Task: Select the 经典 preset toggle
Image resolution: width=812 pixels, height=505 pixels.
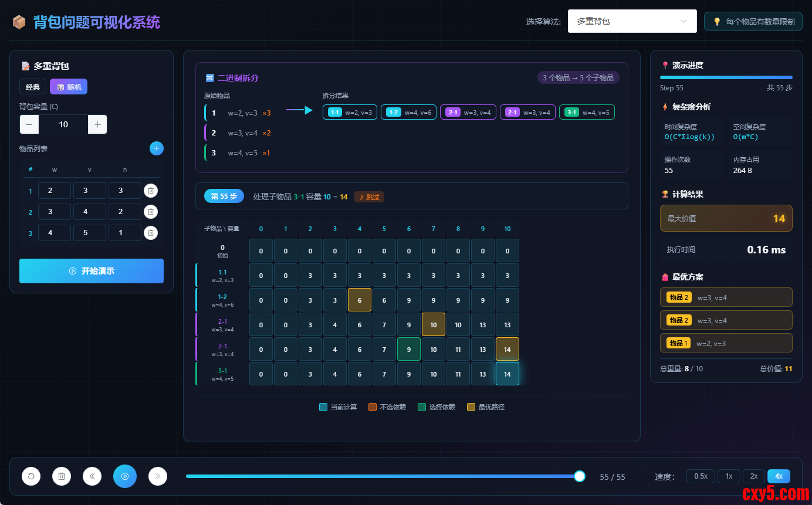Action: point(33,87)
